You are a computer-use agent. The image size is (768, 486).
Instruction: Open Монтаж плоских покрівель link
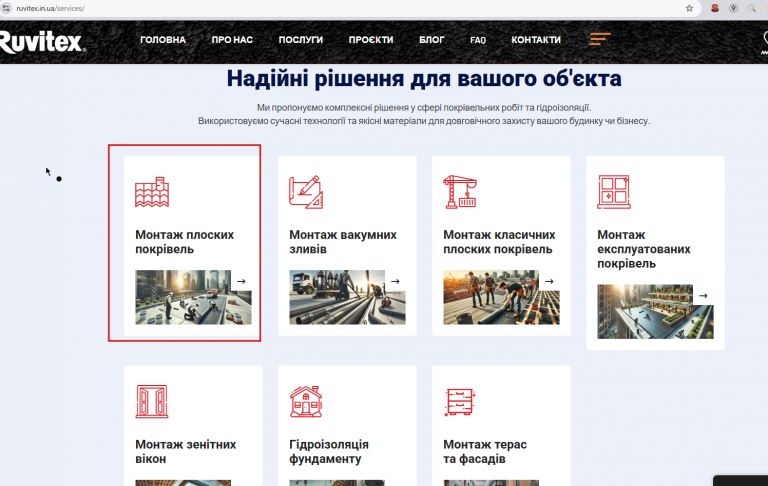tap(185, 242)
